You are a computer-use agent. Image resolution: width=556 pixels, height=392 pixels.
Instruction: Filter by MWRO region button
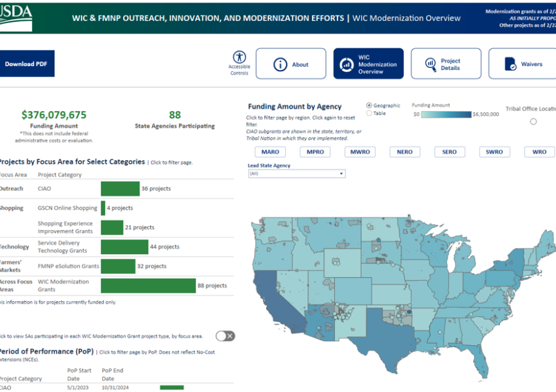click(x=360, y=152)
